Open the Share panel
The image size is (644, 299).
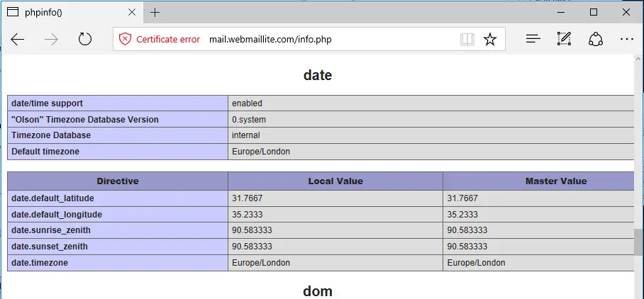coord(596,40)
